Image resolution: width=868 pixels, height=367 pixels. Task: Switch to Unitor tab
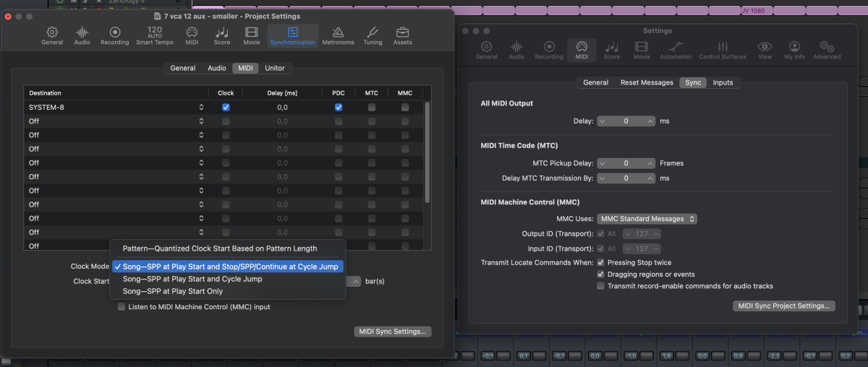(274, 68)
